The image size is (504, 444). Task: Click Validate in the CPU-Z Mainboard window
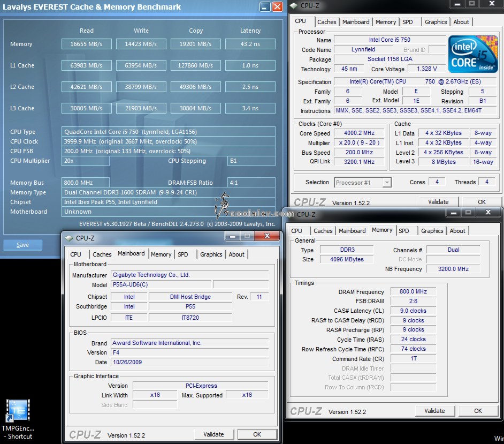tap(213, 434)
